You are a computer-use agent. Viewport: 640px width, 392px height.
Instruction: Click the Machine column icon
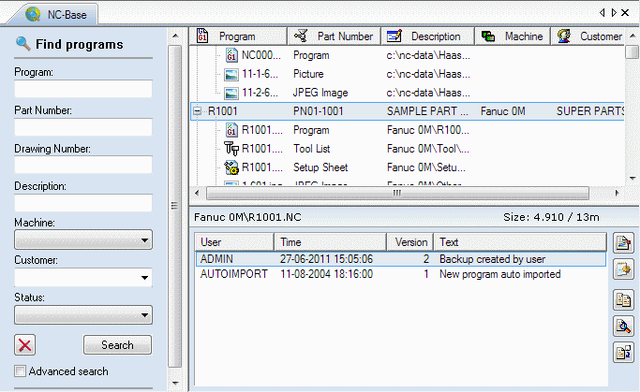coord(488,36)
